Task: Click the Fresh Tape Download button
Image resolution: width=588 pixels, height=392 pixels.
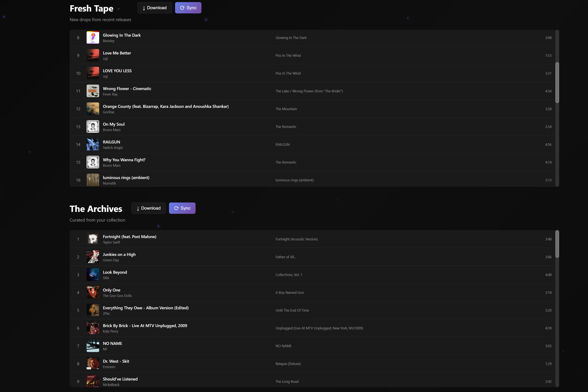Action: point(154,8)
